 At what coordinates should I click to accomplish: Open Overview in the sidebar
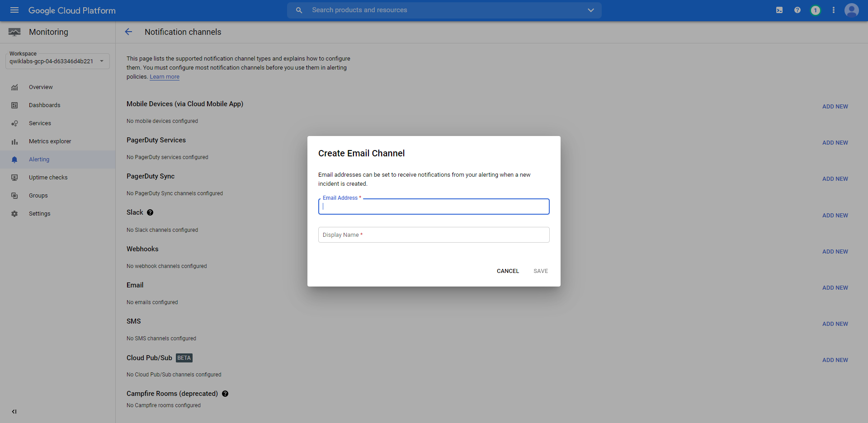[x=57, y=87]
